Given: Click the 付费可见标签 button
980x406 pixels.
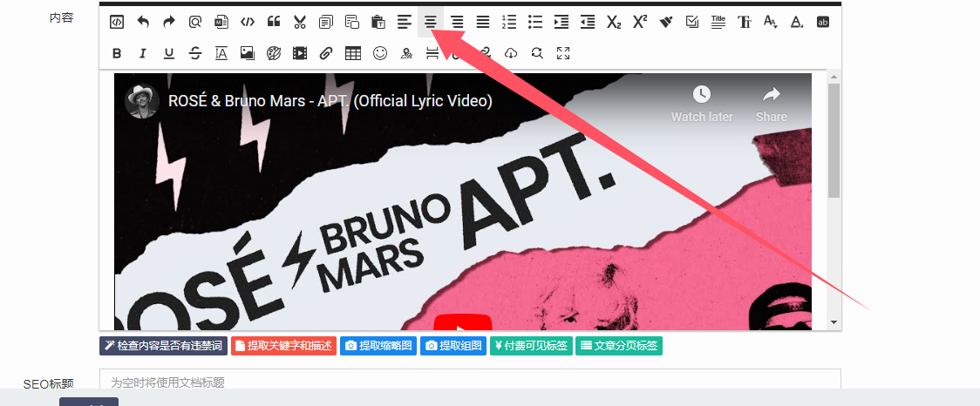Looking at the screenshot, I should (530, 346).
